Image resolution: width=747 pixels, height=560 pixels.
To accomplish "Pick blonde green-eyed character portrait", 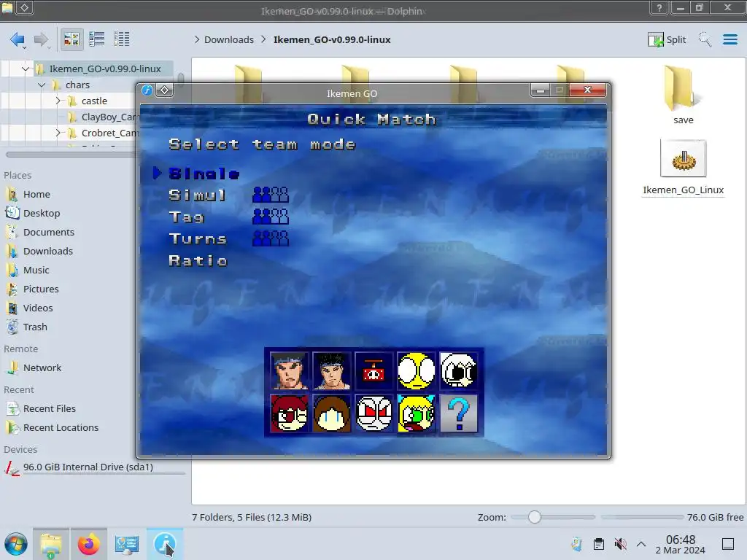I will pyautogui.click(x=416, y=413).
